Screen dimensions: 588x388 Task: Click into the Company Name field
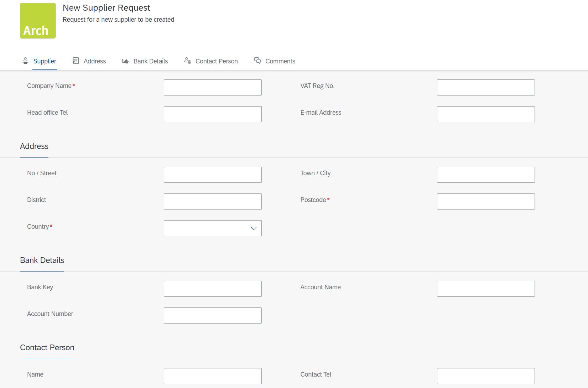213,87
